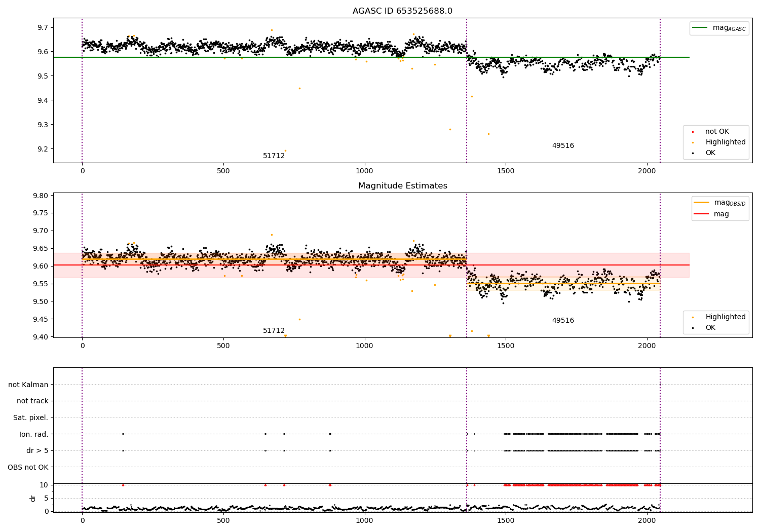The image size is (760, 532).
Task: Click the 9.40 y-axis tick label
Action: pos(41,337)
